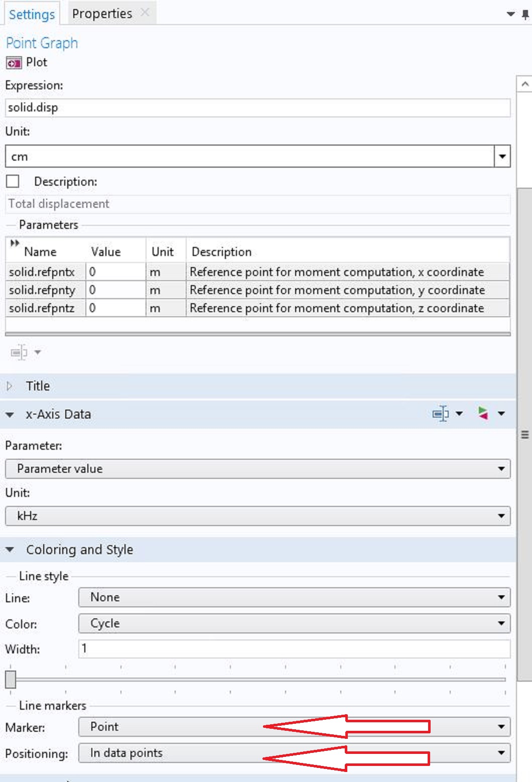Image resolution: width=532 pixels, height=782 pixels.
Task: Switch to the Settings tab
Action: coord(32,14)
